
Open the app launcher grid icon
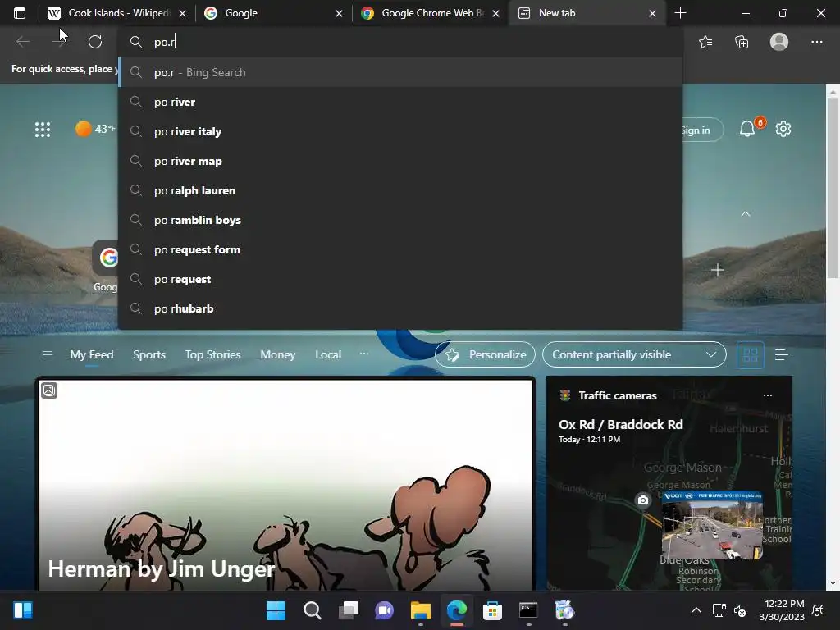(x=43, y=129)
